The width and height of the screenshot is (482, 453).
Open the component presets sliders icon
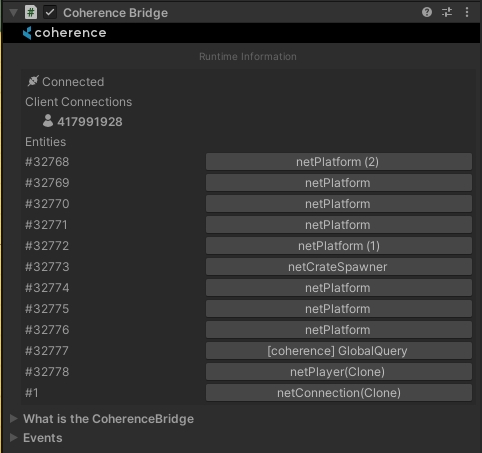(447, 12)
